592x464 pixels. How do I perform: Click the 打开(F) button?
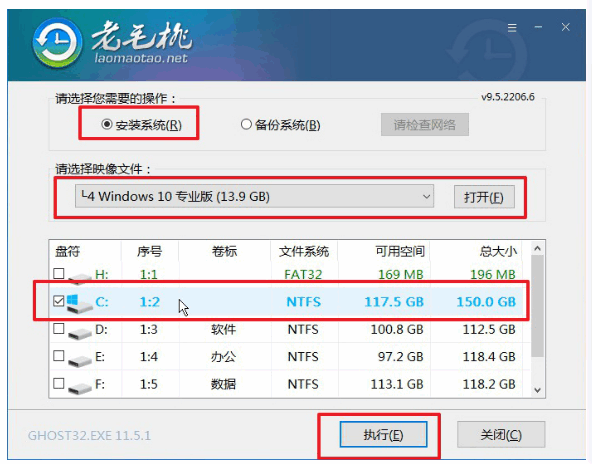[x=484, y=197]
